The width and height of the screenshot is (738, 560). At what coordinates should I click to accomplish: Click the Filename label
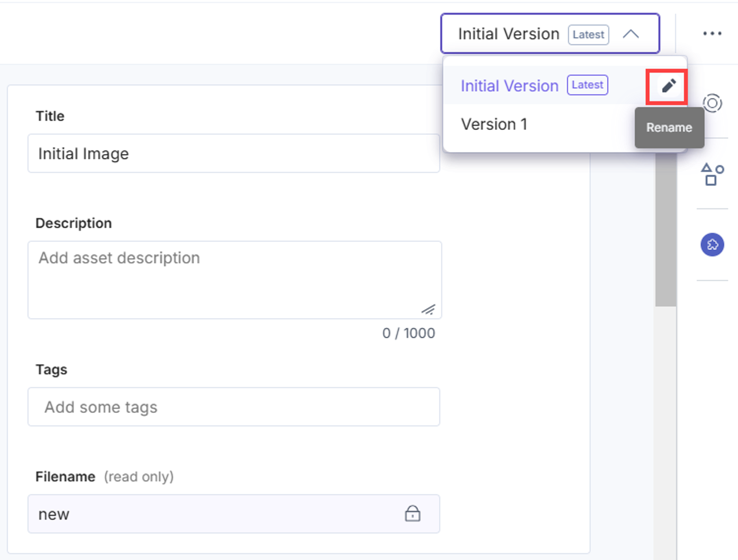65,476
